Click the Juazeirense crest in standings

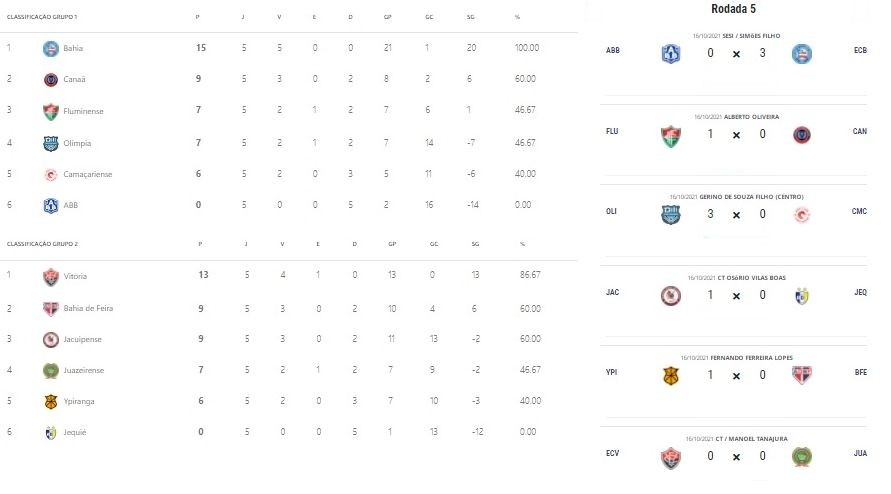pos(51,371)
